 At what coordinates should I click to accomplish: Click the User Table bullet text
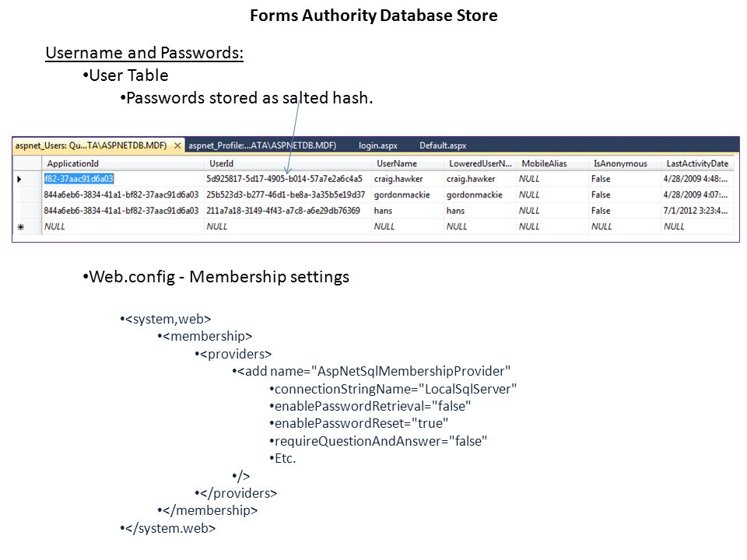click(x=126, y=75)
